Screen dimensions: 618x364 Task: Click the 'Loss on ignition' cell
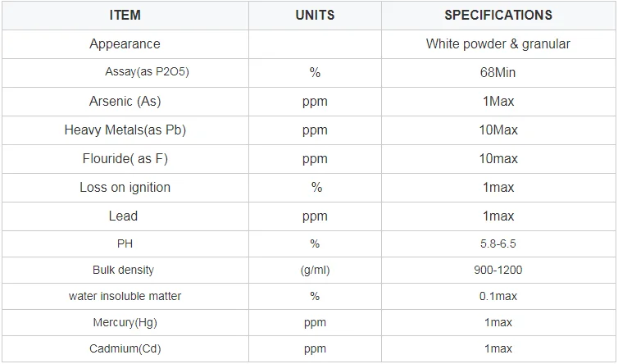tap(125, 188)
